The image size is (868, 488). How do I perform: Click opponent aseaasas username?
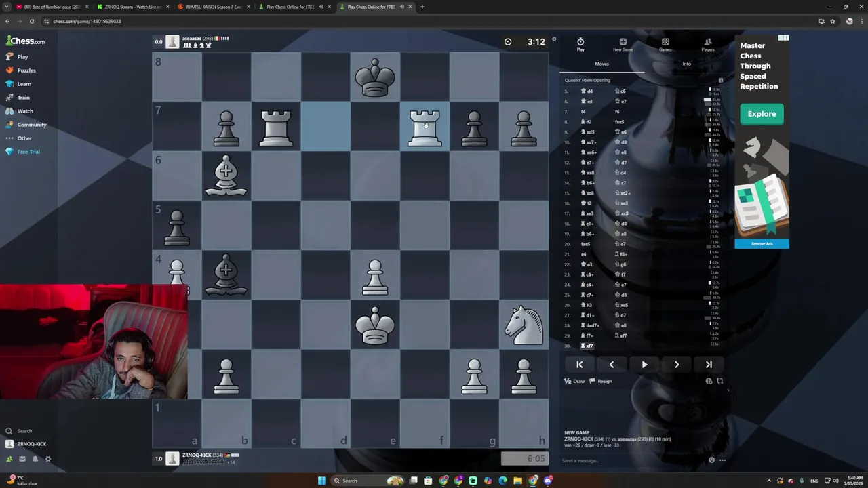click(192, 39)
